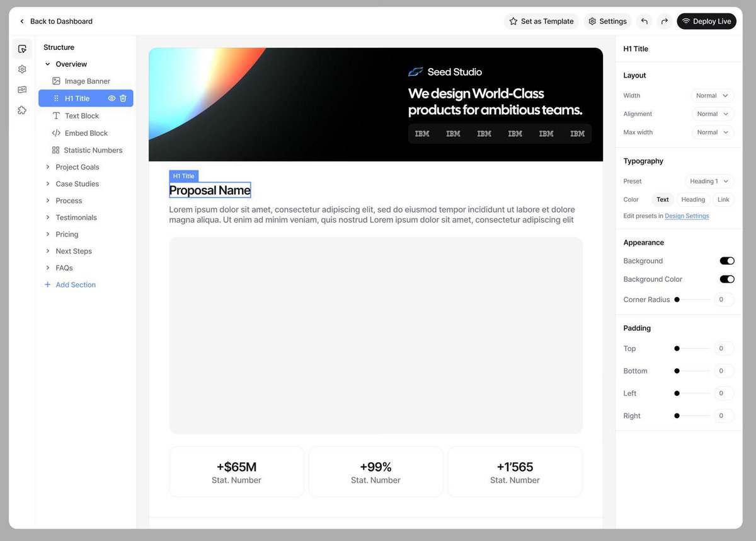Select the Heading color option
756x541 pixels.
point(693,200)
